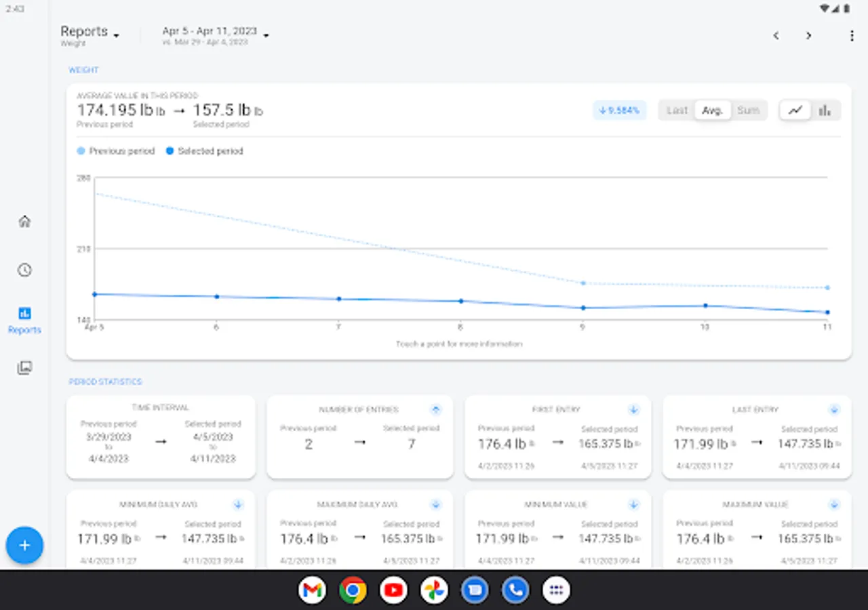Go to the previous period arrow

point(776,36)
